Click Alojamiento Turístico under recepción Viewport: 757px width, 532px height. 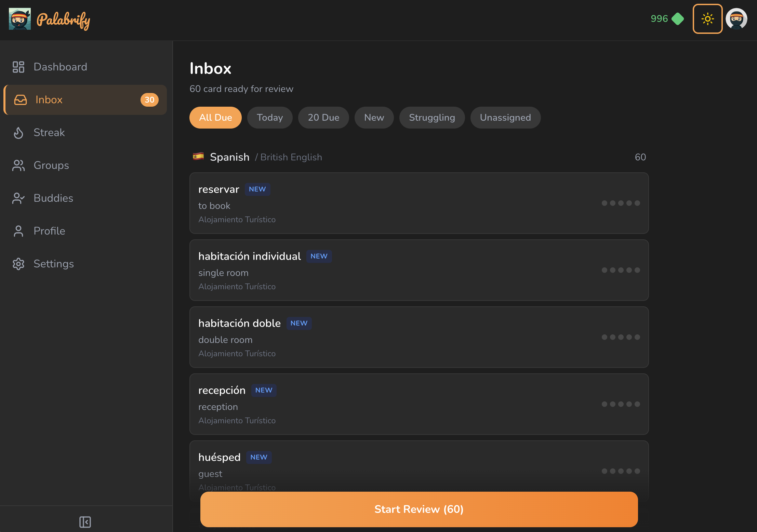click(x=237, y=420)
